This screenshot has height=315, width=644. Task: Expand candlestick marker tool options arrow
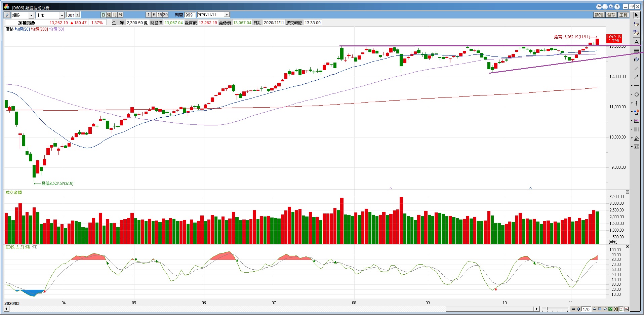pos(632,103)
